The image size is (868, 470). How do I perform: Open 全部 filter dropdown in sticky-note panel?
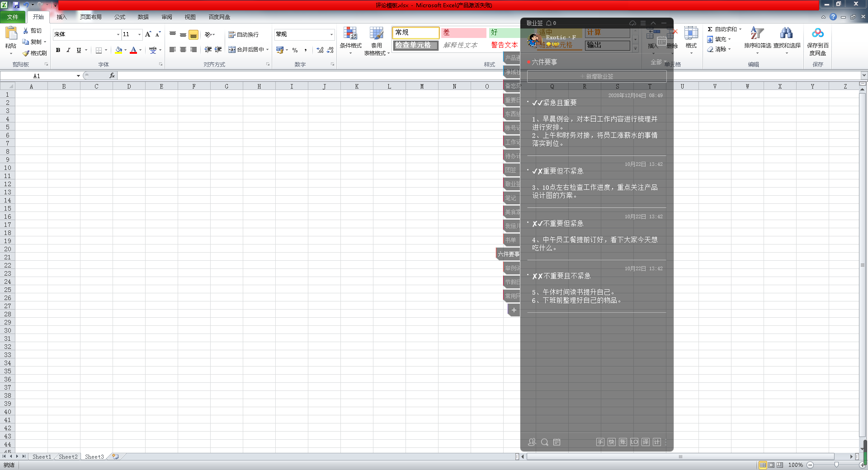[658, 62]
